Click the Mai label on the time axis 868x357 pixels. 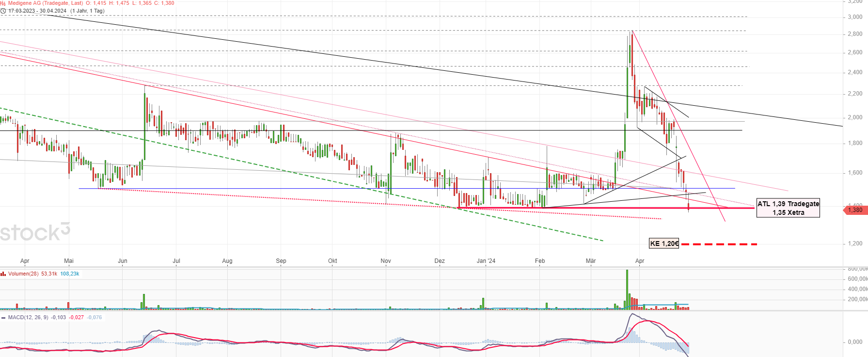coord(69,261)
